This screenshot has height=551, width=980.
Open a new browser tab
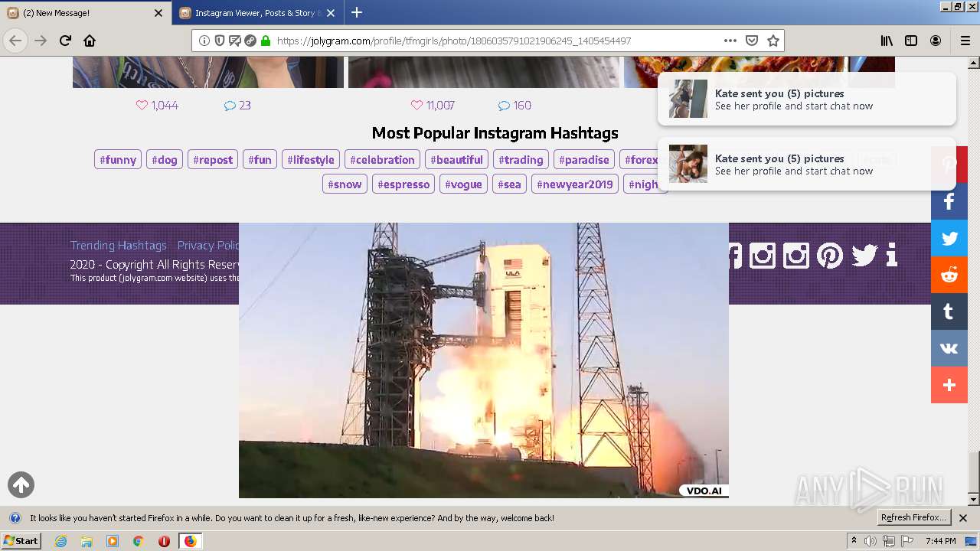tap(357, 12)
